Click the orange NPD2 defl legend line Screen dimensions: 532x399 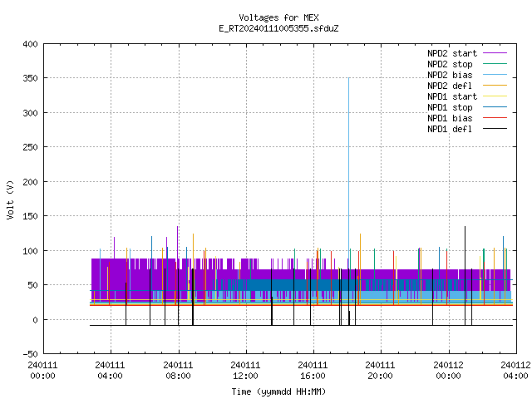(495, 86)
